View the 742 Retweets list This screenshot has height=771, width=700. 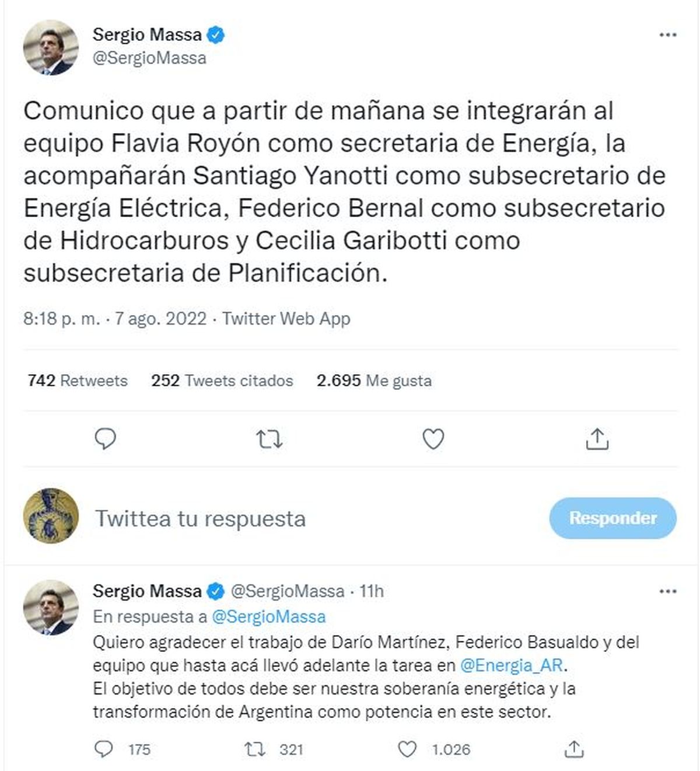point(77,381)
